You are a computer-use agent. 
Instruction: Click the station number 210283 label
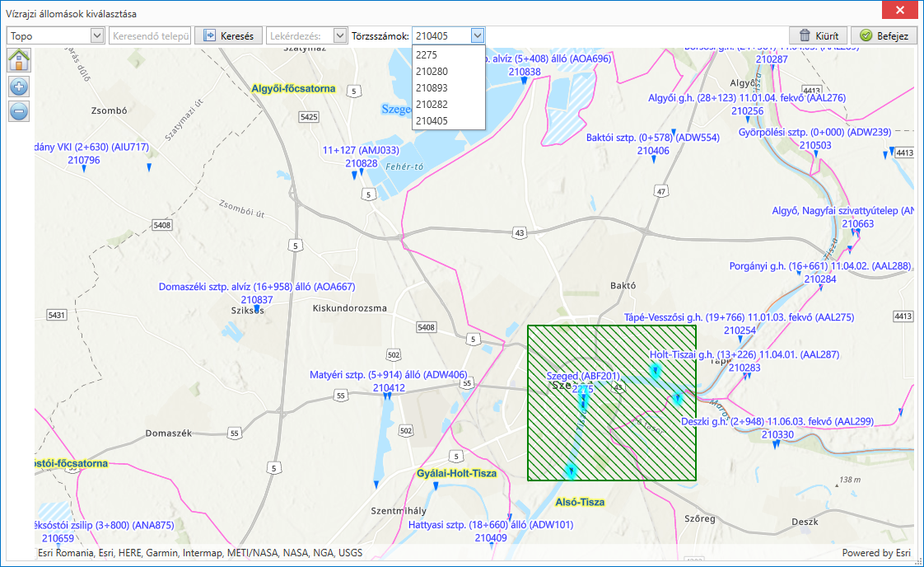pyautogui.click(x=744, y=368)
